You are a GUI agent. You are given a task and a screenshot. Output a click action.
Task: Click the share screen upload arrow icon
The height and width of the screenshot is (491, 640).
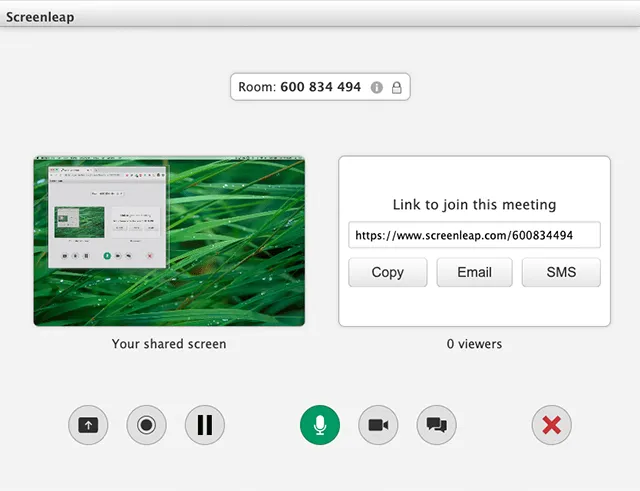click(x=88, y=425)
